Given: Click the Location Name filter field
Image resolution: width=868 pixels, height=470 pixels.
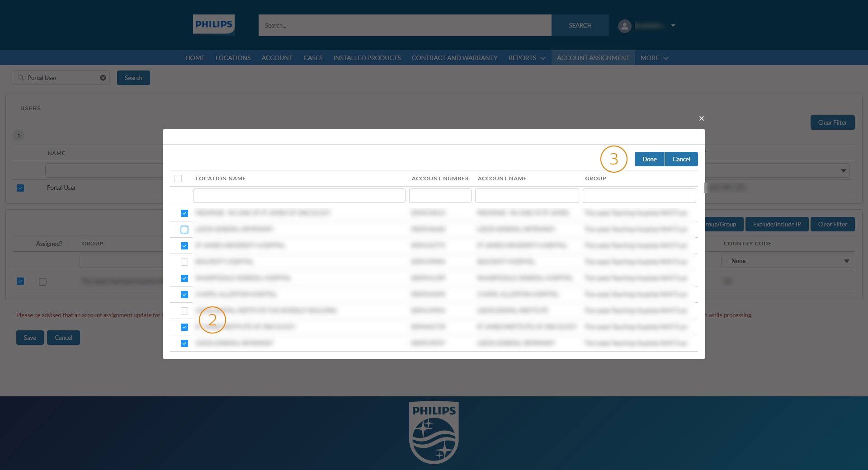Looking at the screenshot, I should [299, 196].
